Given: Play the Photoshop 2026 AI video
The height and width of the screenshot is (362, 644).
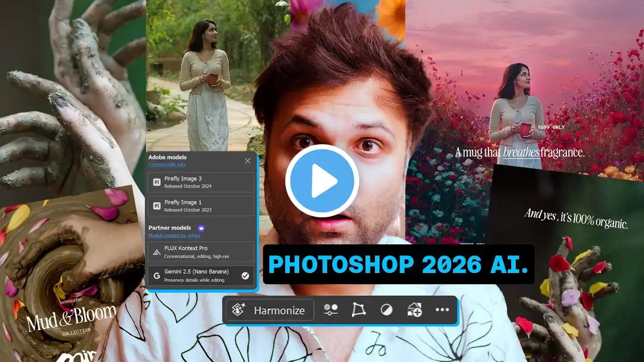Looking at the screenshot, I should (x=322, y=181).
